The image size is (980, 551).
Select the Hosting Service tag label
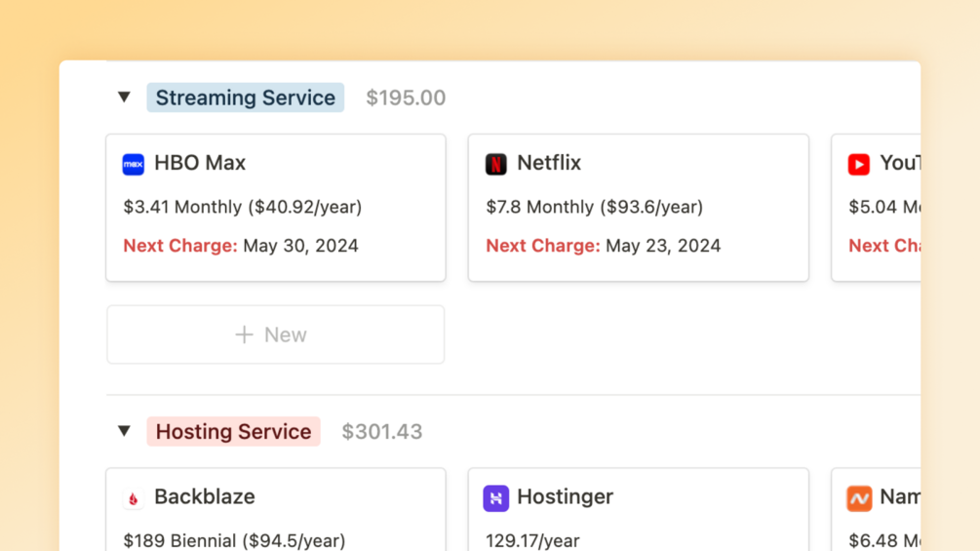tap(234, 431)
